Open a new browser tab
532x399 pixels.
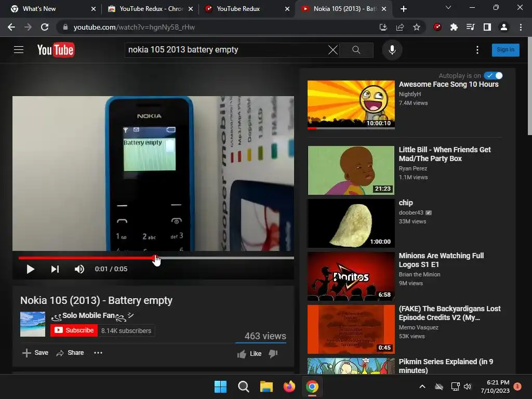click(403, 9)
